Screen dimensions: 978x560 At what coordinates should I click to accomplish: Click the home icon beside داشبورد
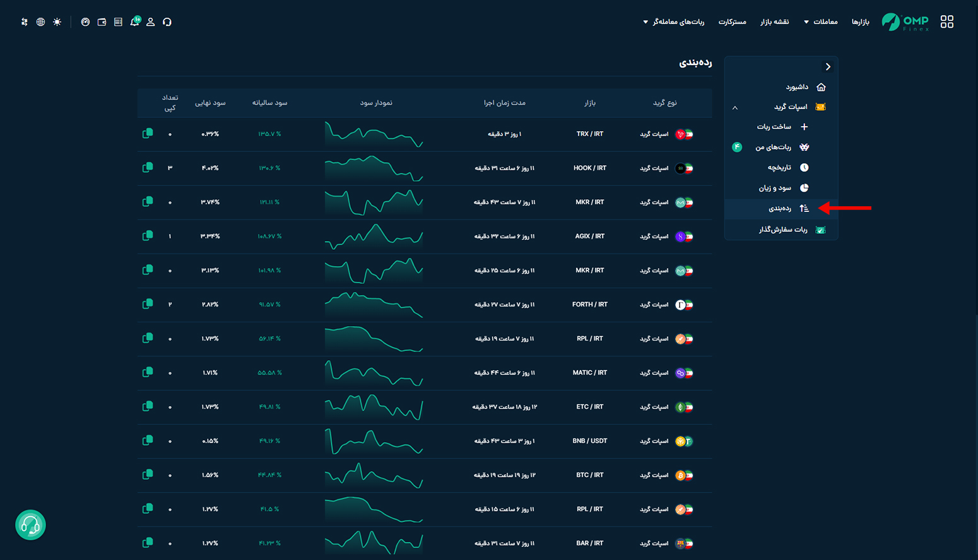821,87
